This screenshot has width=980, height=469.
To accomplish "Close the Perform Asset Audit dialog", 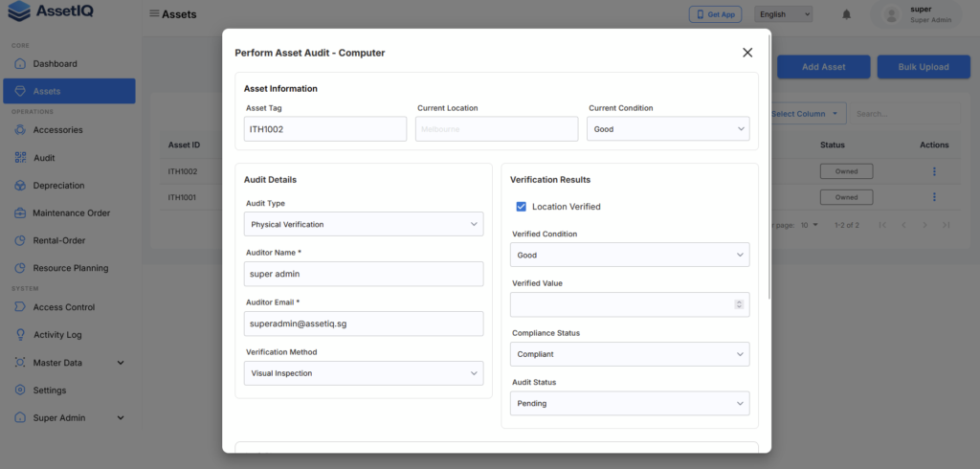I will [x=747, y=53].
